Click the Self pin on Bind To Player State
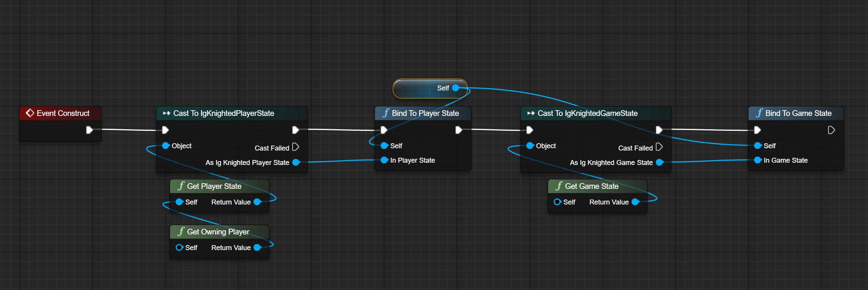Viewport: 868px width, 290px height. click(x=384, y=146)
